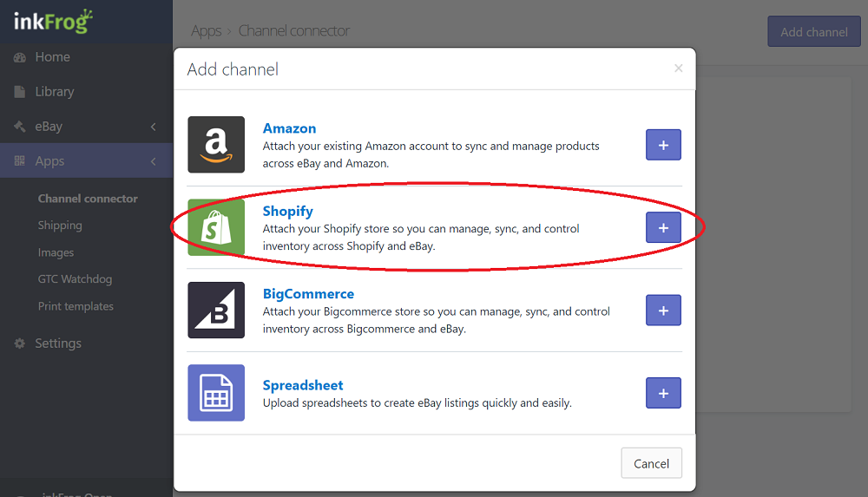Screen dimensions: 868x497
Task: Click the Add channel button at top right
Action: click(814, 31)
